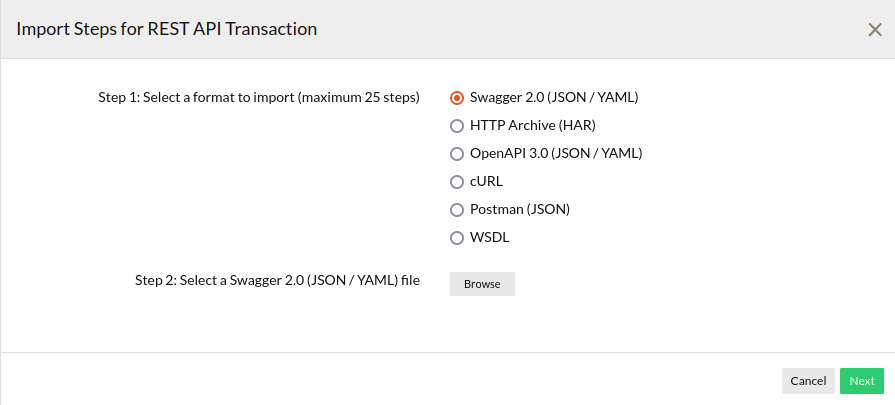The image size is (895, 405).
Task: Click the 'WSDL' format label text
Action: (490, 238)
